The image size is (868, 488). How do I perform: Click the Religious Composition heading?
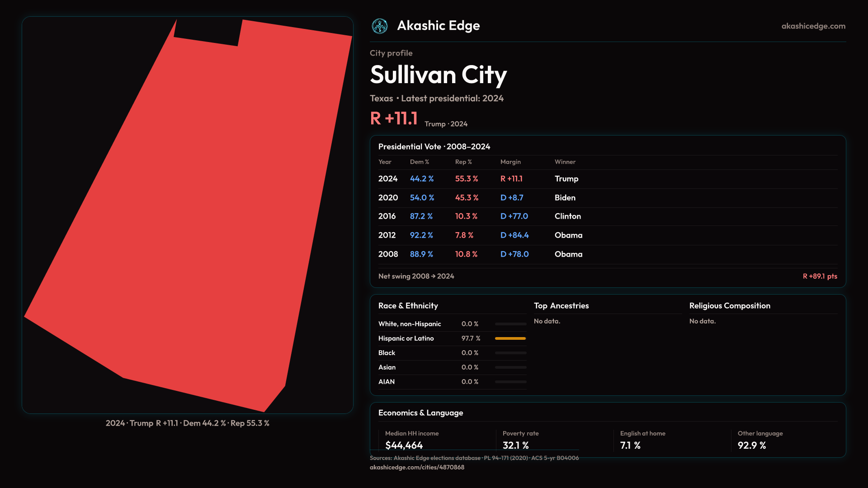(x=729, y=306)
